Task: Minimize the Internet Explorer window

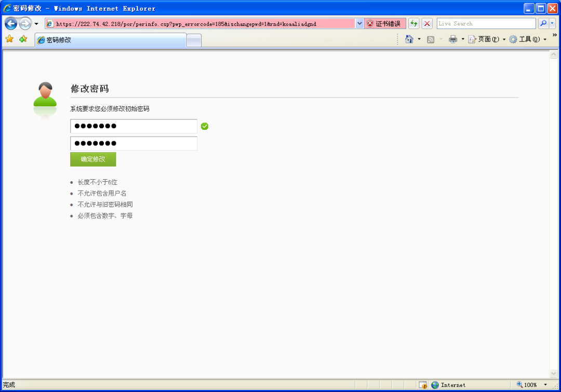Action: tap(529, 9)
